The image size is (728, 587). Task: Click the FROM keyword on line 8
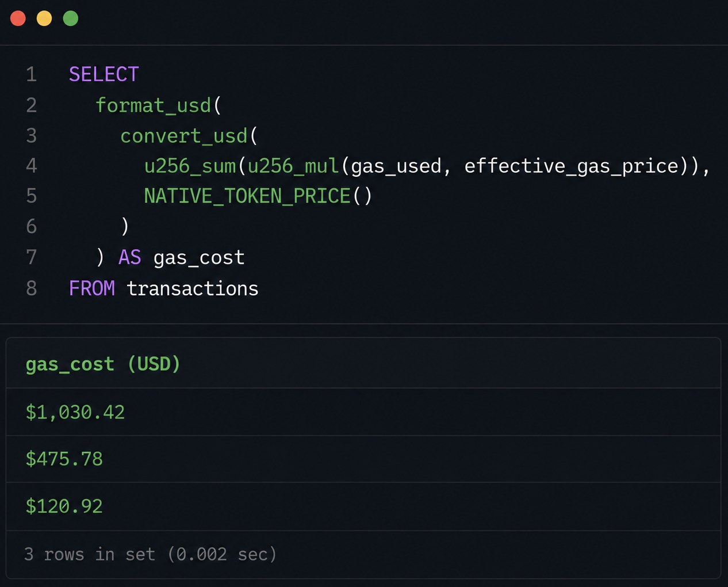point(92,288)
